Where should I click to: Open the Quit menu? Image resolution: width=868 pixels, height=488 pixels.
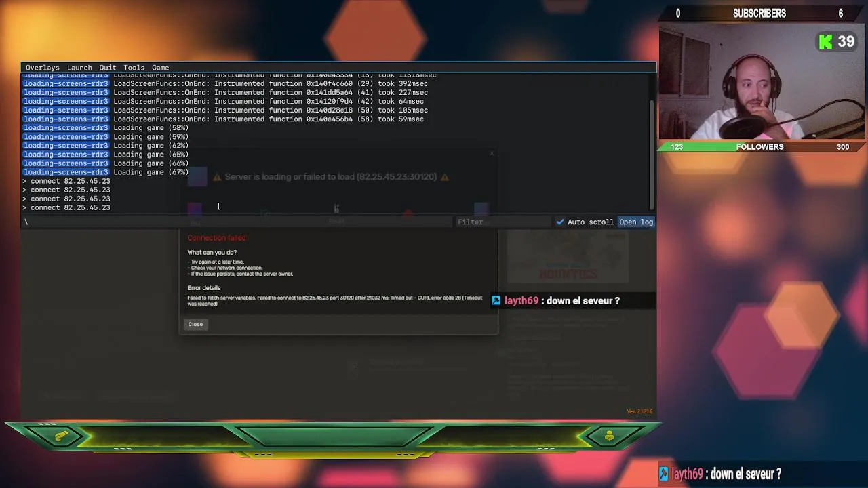108,68
